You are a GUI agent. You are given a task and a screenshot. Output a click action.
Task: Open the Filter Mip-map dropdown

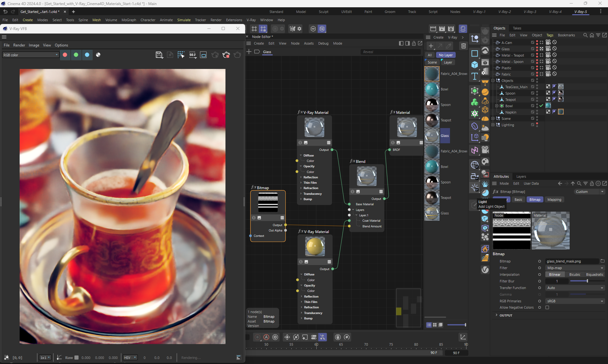pyautogui.click(x=575, y=268)
